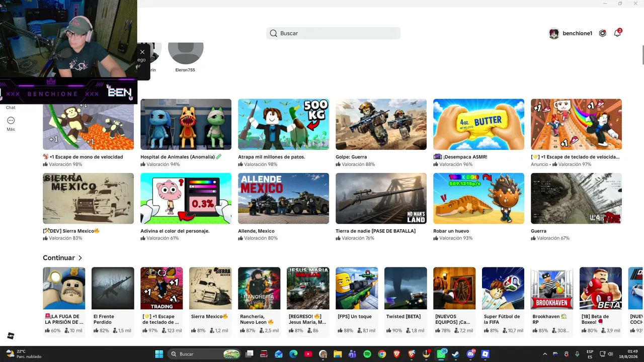Open the volume icon in system tray
This screenshot has height=362, width=644.
tap(609, 354)
